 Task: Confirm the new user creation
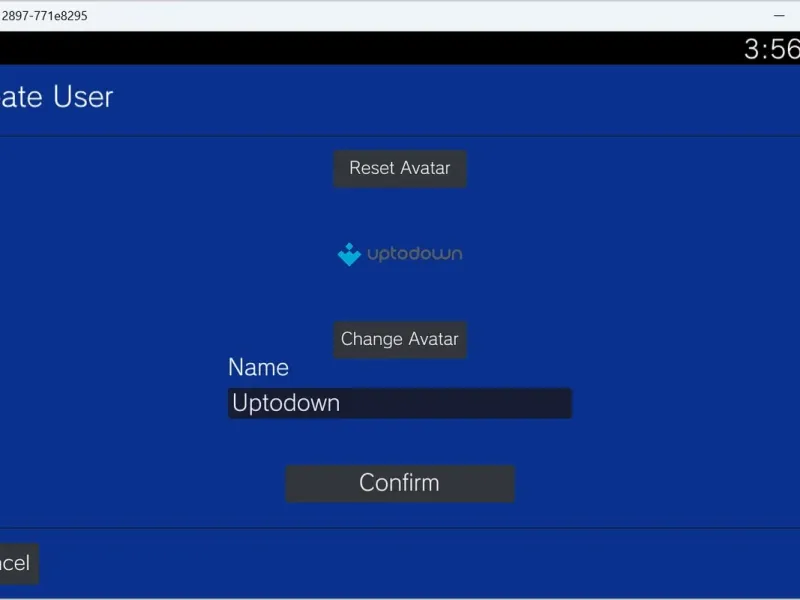coord(399,483)
